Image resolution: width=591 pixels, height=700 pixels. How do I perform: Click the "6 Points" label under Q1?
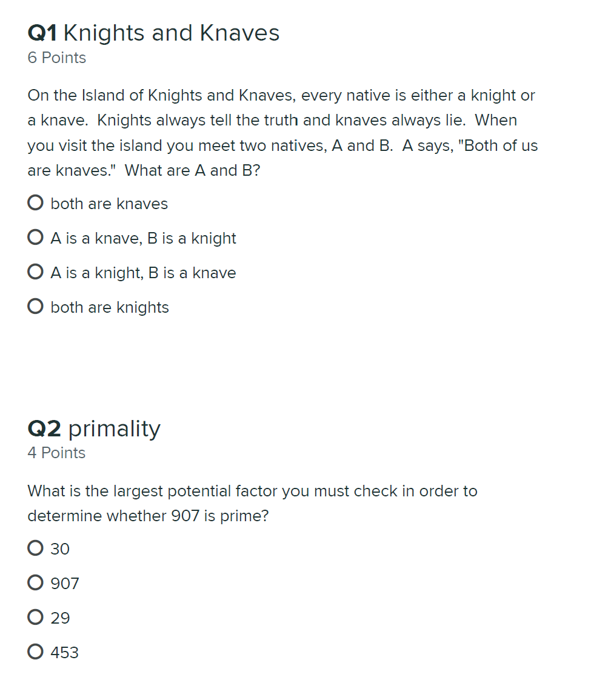(x=56, y=58)
